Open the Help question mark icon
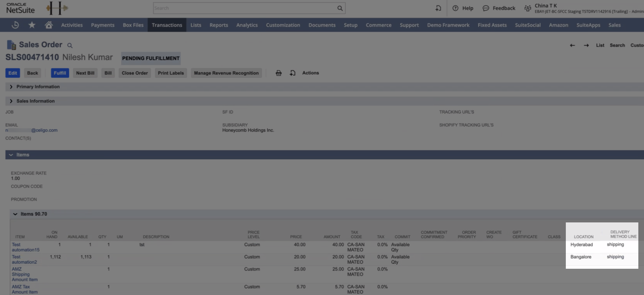644x295 pixels. click(x=455, y=8)
